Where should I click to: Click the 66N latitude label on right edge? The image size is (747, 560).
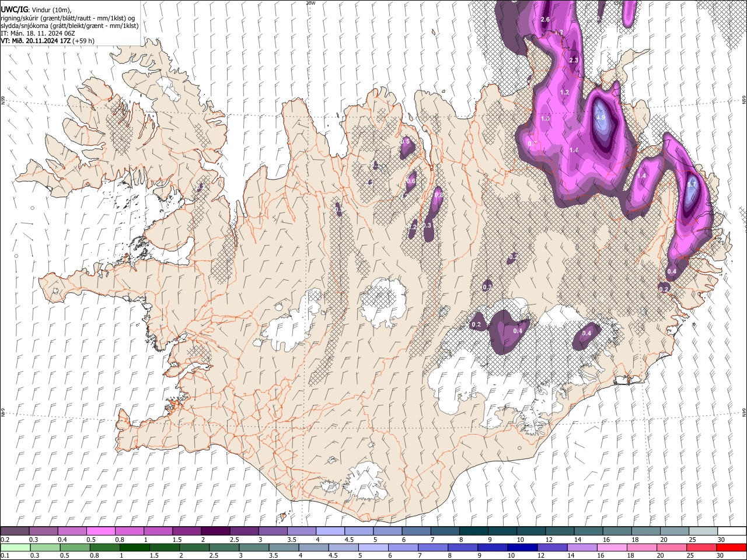744,100
